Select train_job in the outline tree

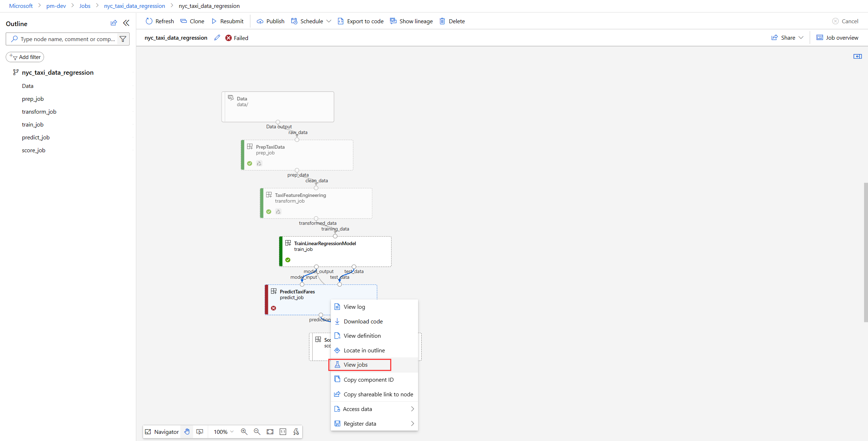coord(33,124)
